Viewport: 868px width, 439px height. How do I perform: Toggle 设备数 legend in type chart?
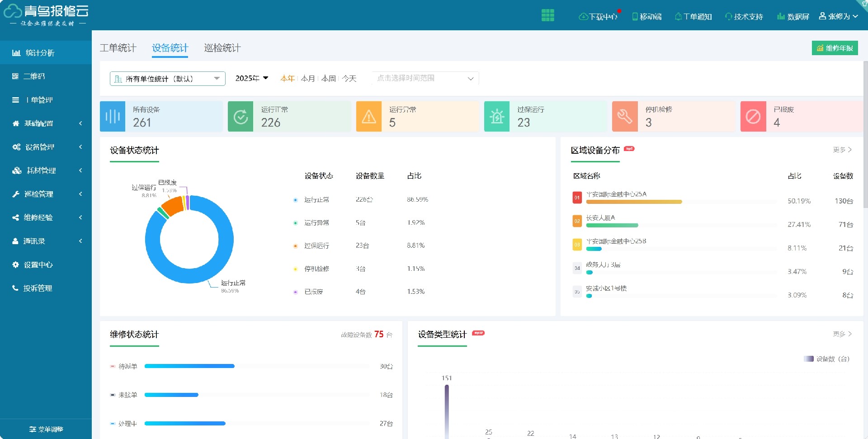[826, 359]
